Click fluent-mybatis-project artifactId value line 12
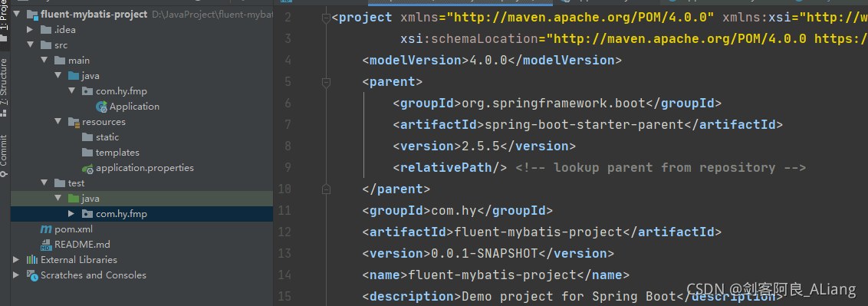868x306 pixels. point(538,232)
